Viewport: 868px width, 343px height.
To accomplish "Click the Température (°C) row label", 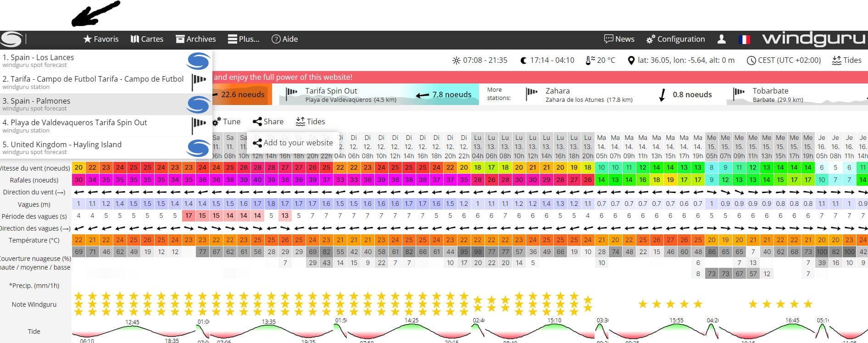I will (x=34, y=240).
